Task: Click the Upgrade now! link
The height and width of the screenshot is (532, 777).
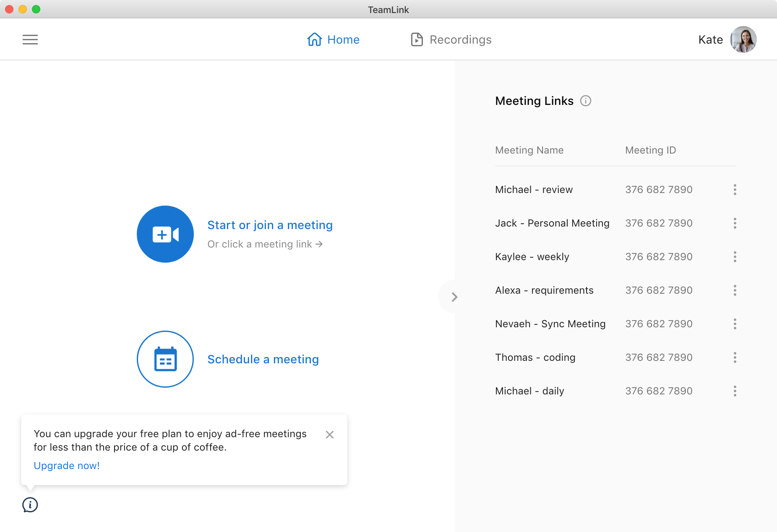Action: tap(67, 466)
